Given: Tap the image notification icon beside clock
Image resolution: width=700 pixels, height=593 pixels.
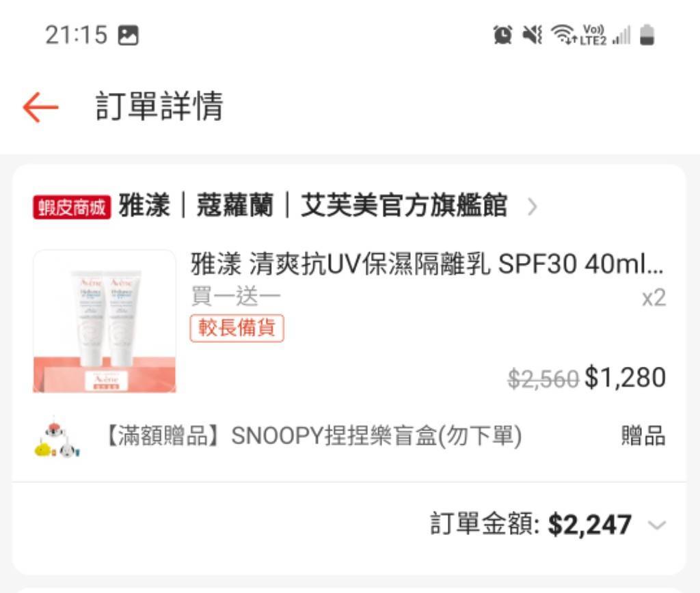Looking at the screenshot, I should [128, 36].
